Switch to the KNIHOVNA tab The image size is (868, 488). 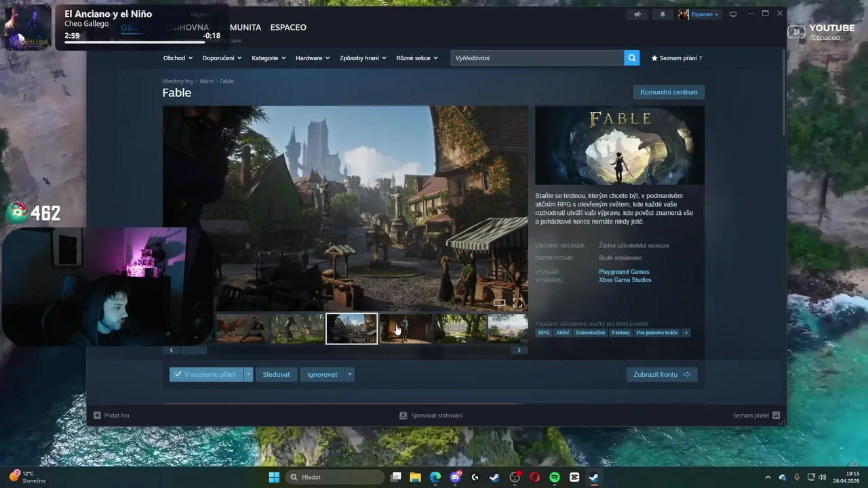(x=189, y=27)
